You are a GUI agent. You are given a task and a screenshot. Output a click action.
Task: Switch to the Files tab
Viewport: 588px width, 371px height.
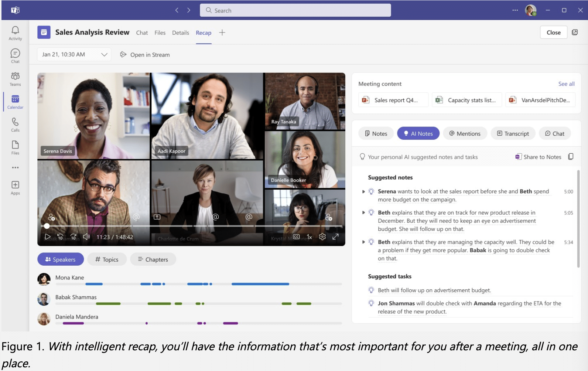[x=160, y=33]
